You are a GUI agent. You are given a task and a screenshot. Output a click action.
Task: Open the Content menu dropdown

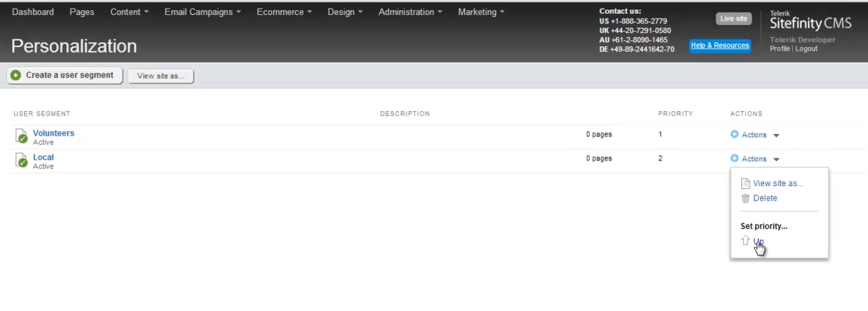[130, 12]
